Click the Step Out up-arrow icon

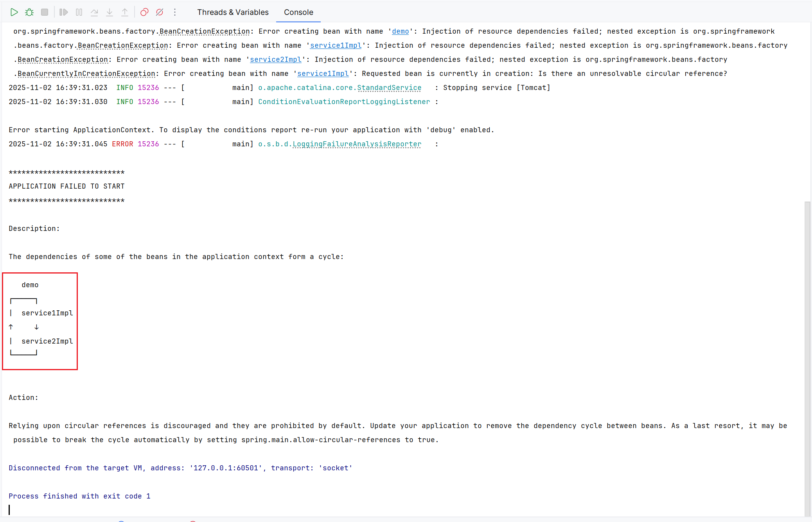coord(125,12)
